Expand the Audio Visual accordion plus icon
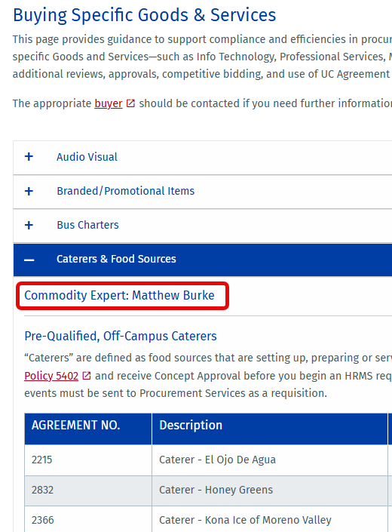 [x=29, y=157]
